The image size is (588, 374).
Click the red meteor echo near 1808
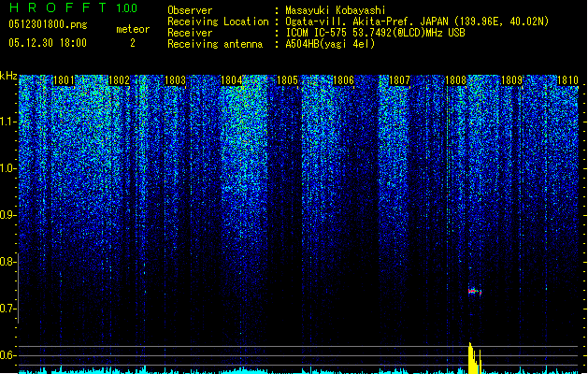tap(474, 291)
